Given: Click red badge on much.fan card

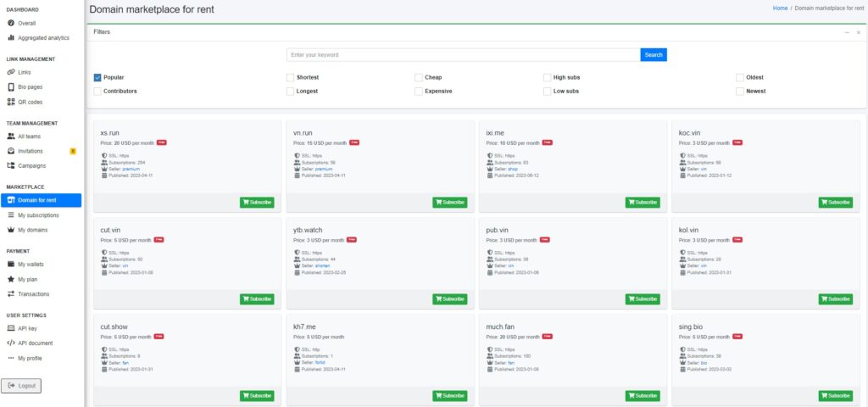Looking at the screenshot, I should [547, 336].
